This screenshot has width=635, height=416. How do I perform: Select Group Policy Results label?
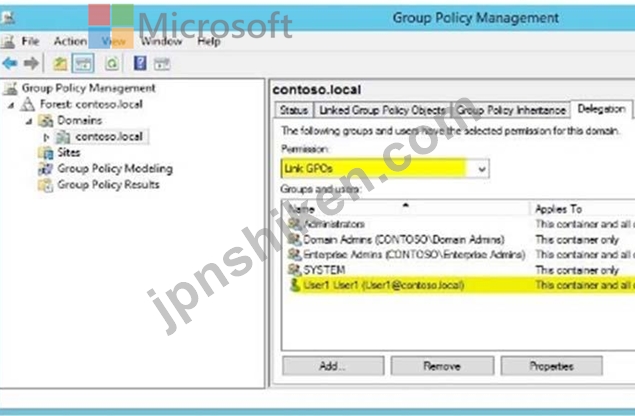coord(109,185)
